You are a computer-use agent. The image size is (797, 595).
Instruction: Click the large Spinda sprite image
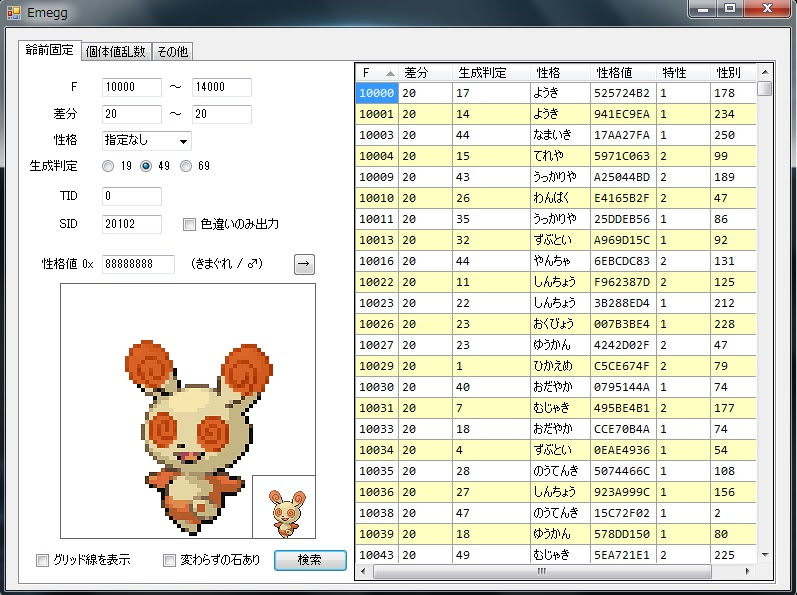198,437
